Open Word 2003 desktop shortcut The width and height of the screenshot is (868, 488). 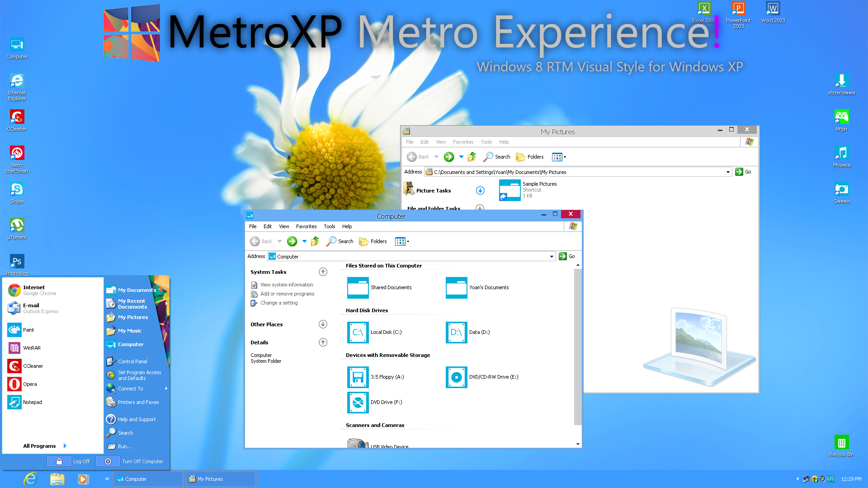click(773, 12)
